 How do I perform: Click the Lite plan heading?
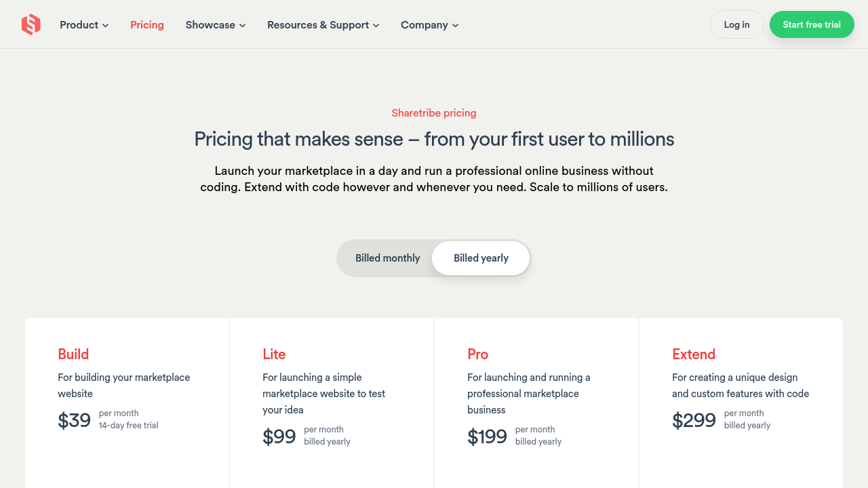tap(274, 354)
